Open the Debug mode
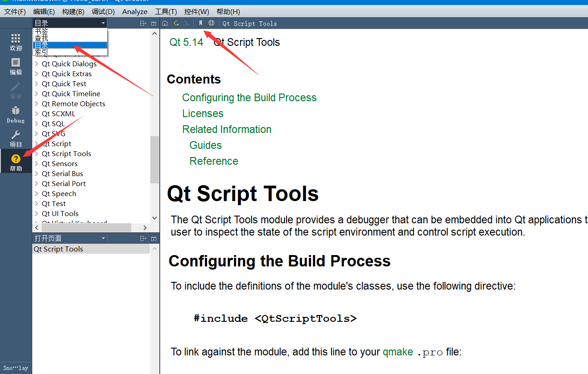The width and height of the screenshot is (588, 374). pos(16,115)
